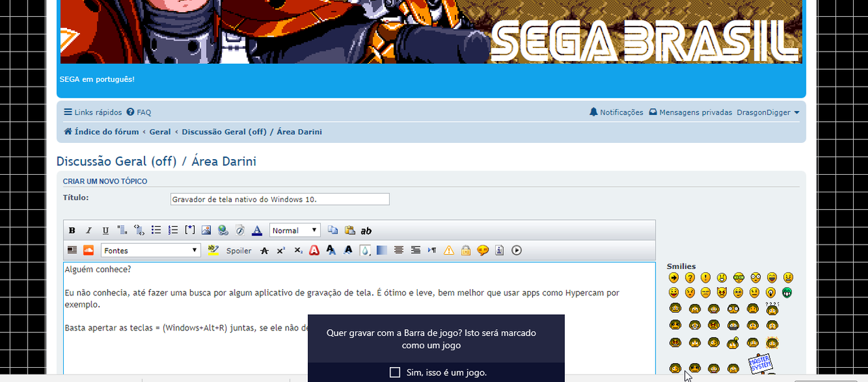
Task: Open the FAQ page
Action: pyautogui.click(x=139, y=112)
